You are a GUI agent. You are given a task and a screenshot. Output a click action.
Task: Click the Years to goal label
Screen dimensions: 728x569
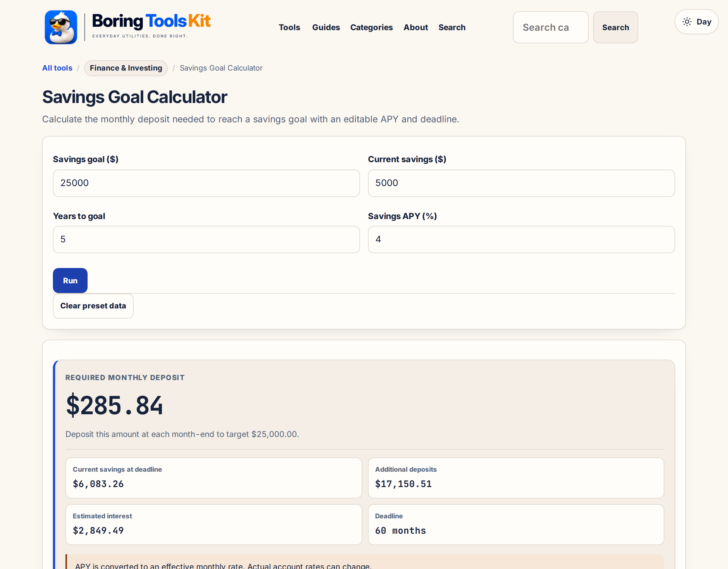79,216
